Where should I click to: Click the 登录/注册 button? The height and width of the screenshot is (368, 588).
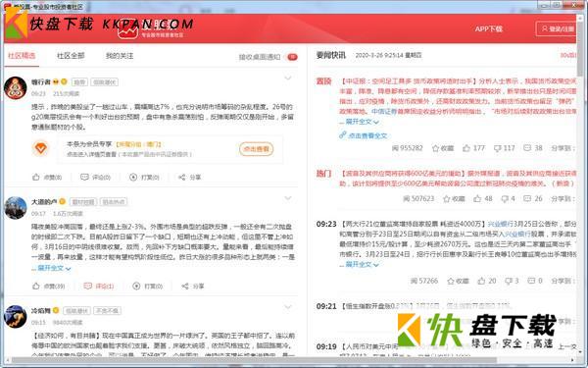[x=557, y=28]
